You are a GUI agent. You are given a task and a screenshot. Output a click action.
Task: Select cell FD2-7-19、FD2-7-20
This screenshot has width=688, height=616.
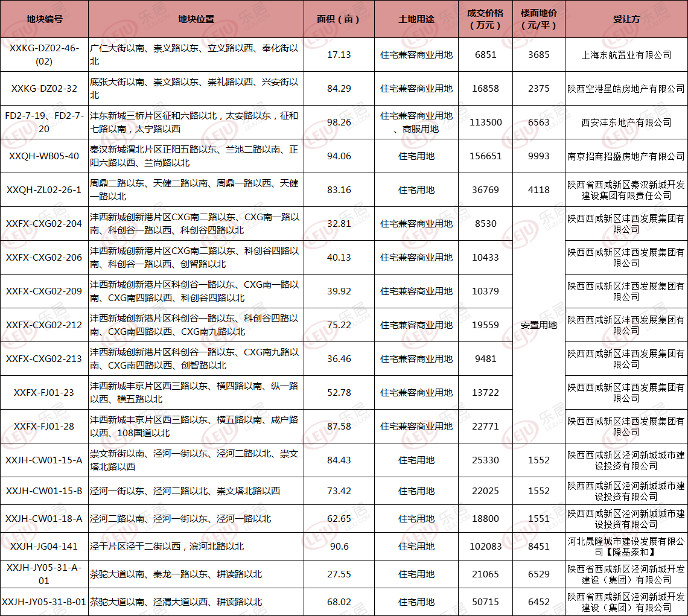click(x=44, y=122)
